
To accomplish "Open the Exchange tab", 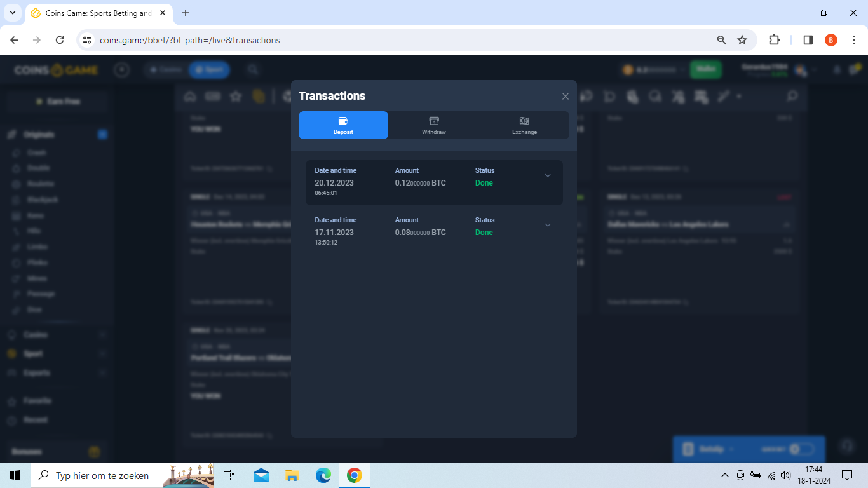I will (524, 125).
